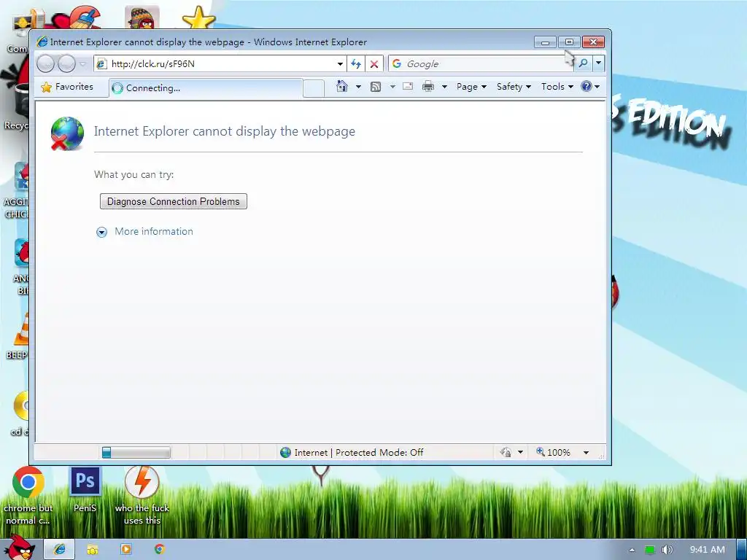
Task: Click Internet Protected Mode status zone
Action: point(352,452)
